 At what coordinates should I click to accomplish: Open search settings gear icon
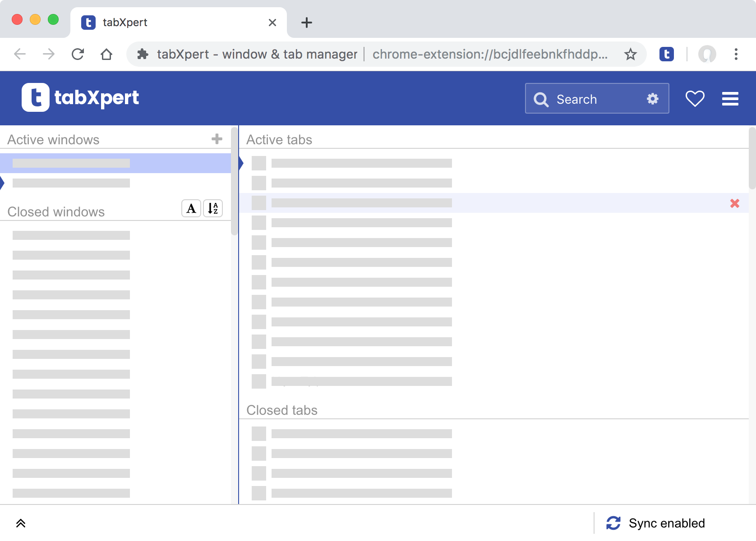652,99
